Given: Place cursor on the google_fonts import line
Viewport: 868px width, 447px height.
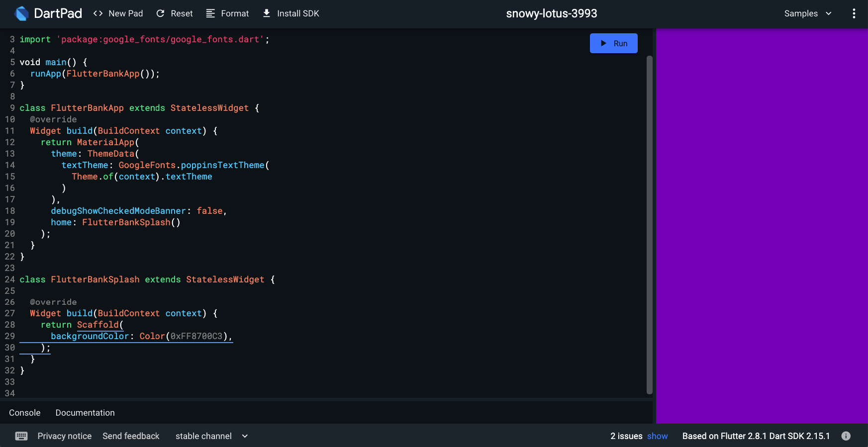Looking at the screenshot, I should (144, 39).
